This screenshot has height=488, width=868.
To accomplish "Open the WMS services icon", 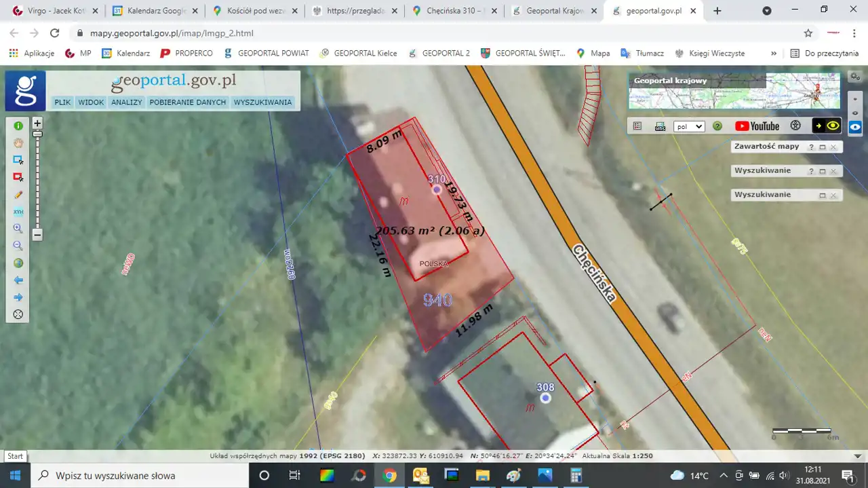I will coord(660,126).
